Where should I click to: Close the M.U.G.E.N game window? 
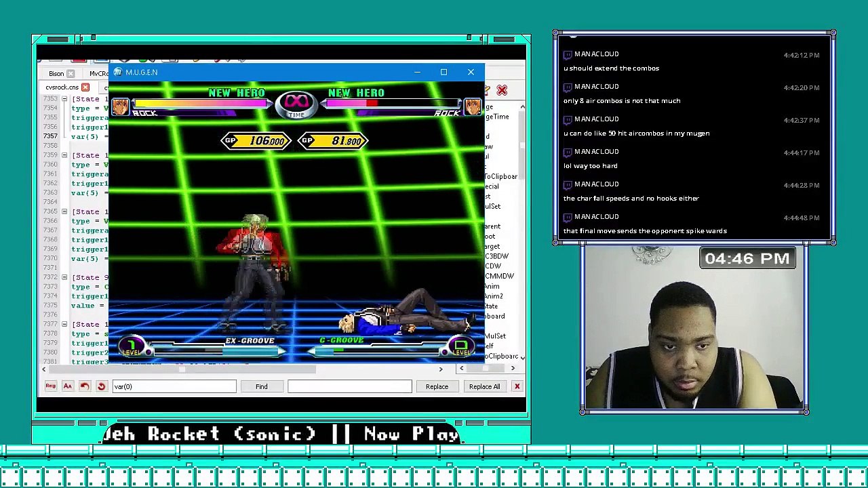pos(471,72)
